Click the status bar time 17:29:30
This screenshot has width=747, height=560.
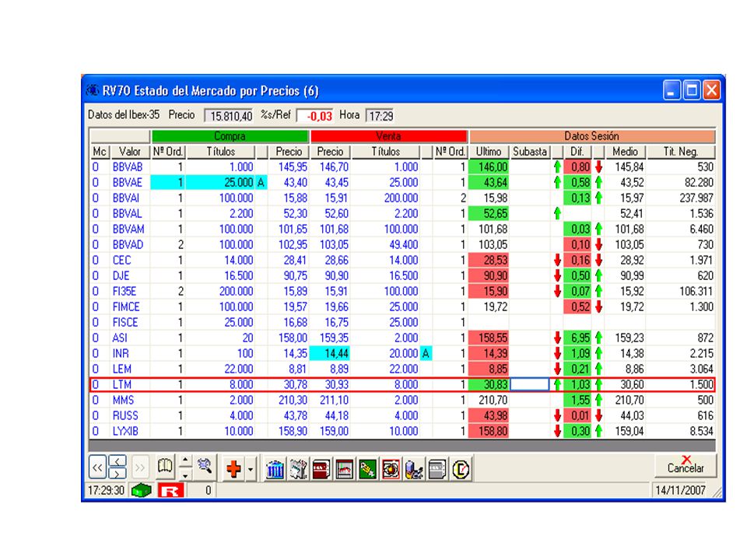pos(106,491)
